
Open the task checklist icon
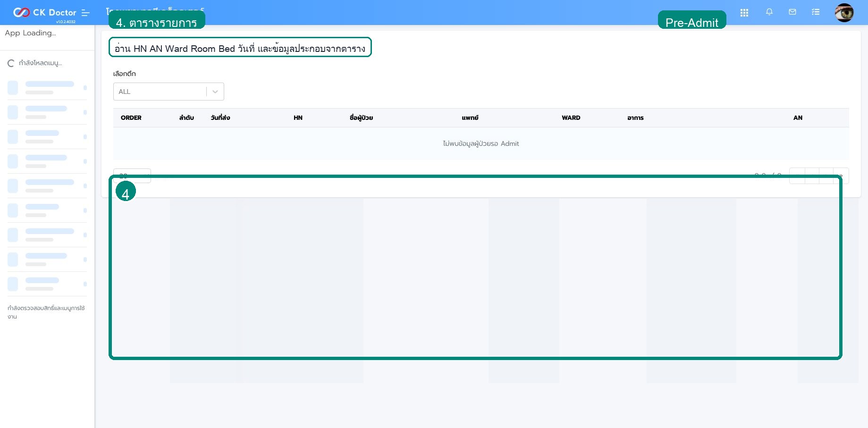tap(816, 12)
